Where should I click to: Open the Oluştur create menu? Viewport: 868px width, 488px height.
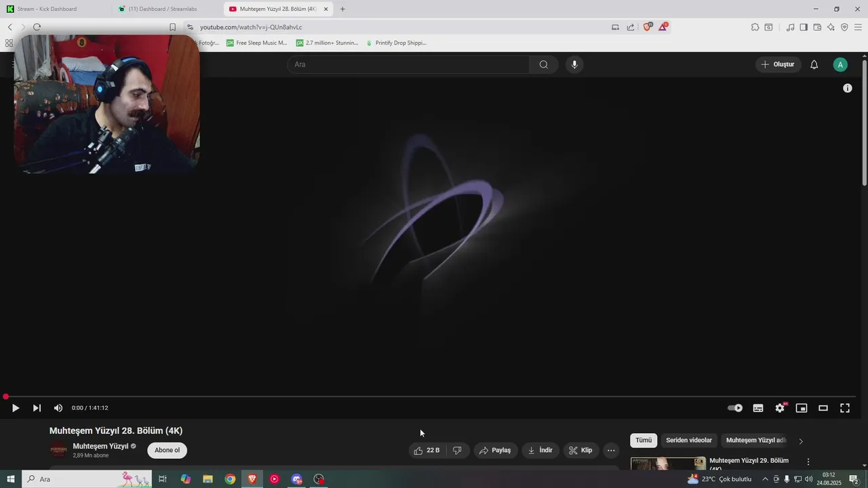pyautogui.click(x=778, y=64)
